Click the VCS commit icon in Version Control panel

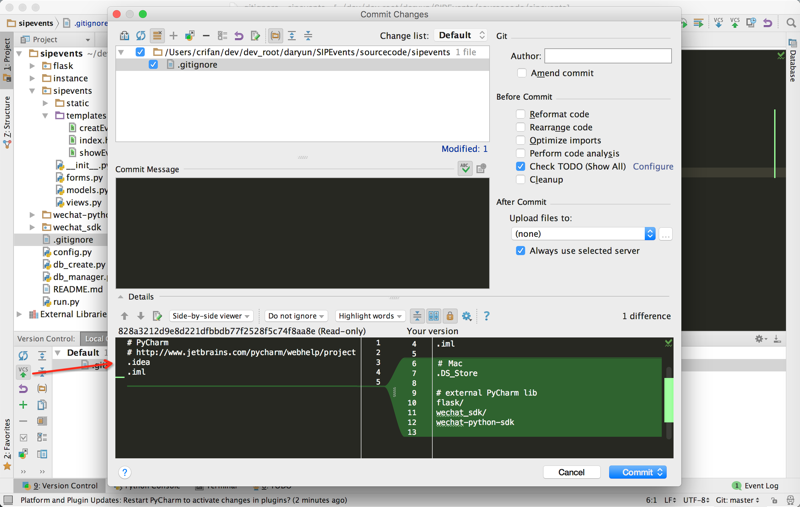[x=23, y=371]
